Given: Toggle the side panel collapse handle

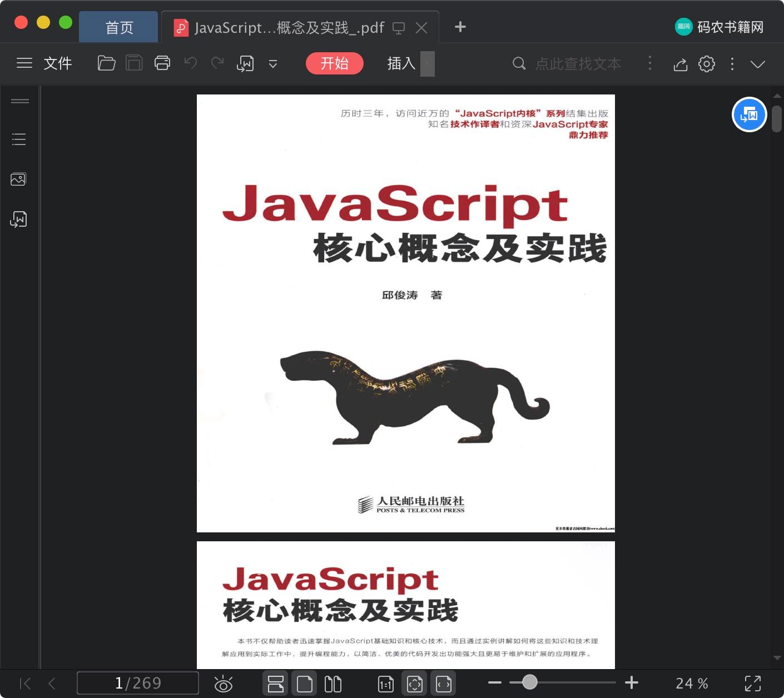Looking at the screenshot, I should pyautogui.click(x=20, y=101).
